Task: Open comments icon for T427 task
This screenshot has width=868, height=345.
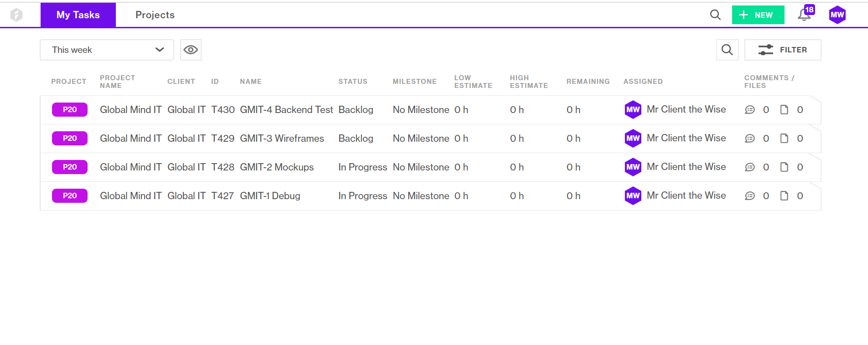Action: (750, 196)
